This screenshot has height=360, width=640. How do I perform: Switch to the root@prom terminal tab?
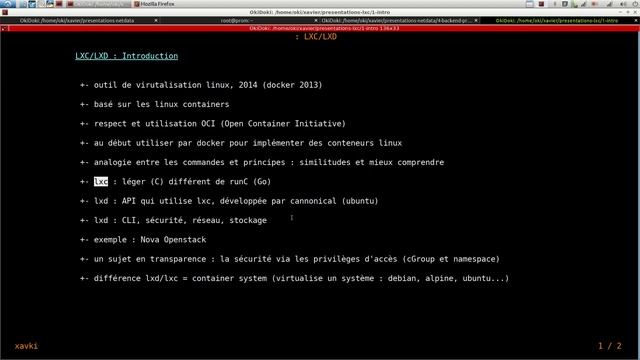tap(237, 20)
